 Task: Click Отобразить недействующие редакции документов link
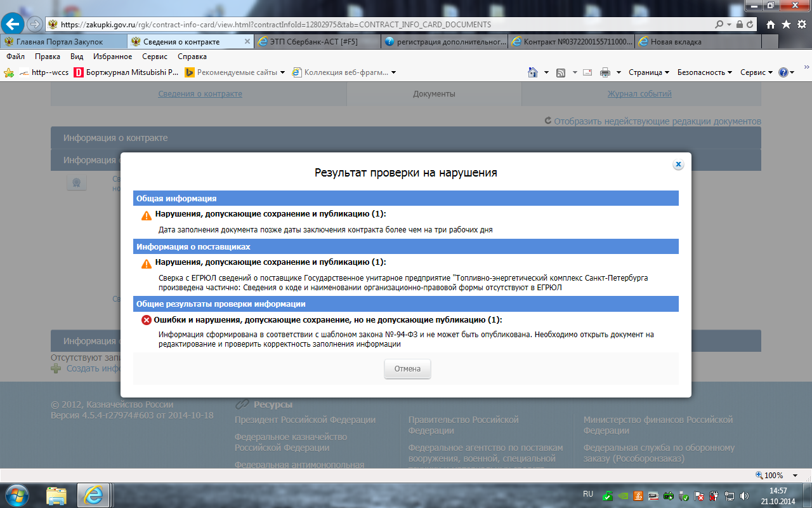657,121
